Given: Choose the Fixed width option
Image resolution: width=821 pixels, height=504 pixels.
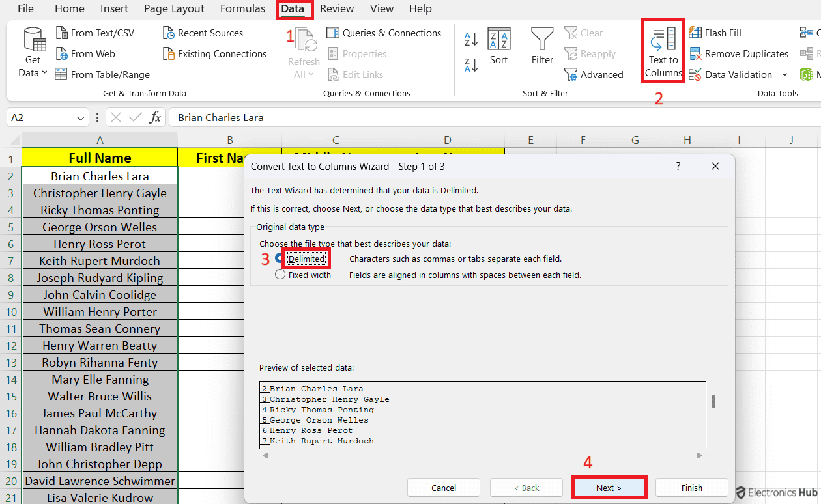Looking at the screenshot, I should (x=280, y=274).
